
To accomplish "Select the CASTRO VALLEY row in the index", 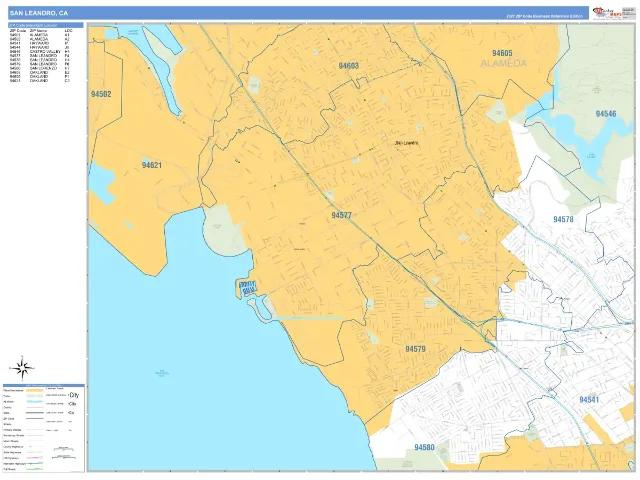I will tap(40, 52).
